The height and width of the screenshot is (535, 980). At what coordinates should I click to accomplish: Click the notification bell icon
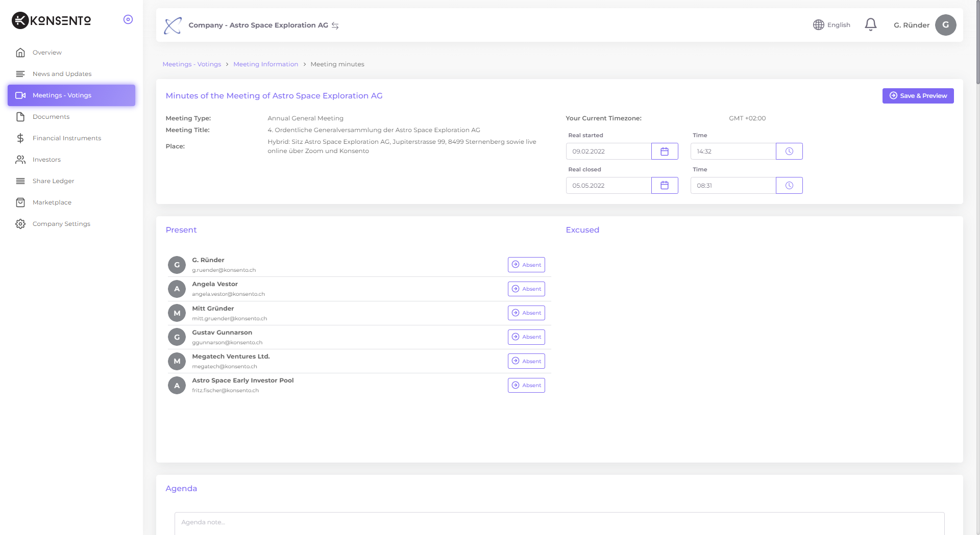pyautogui.click(x=870, y=24)
